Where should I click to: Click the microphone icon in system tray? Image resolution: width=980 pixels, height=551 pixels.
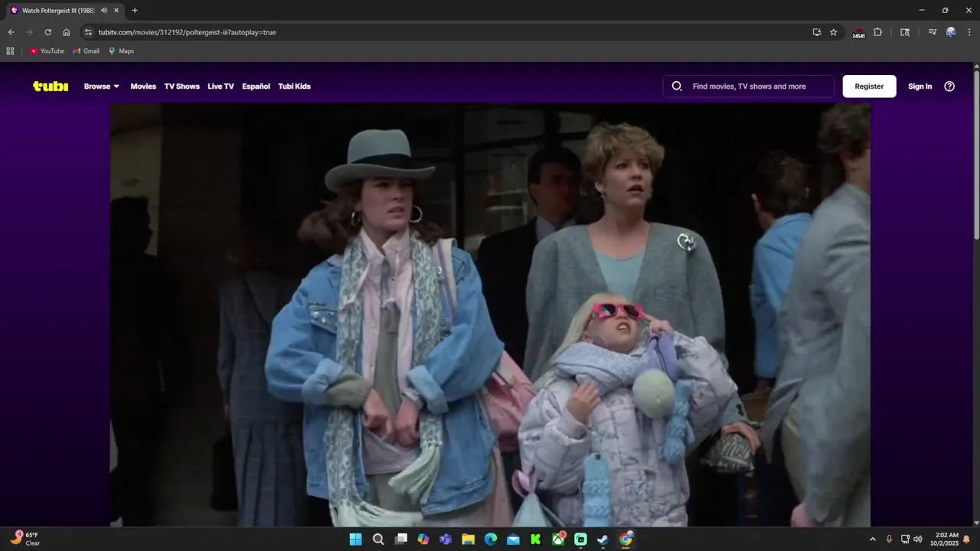coord(889,539)
